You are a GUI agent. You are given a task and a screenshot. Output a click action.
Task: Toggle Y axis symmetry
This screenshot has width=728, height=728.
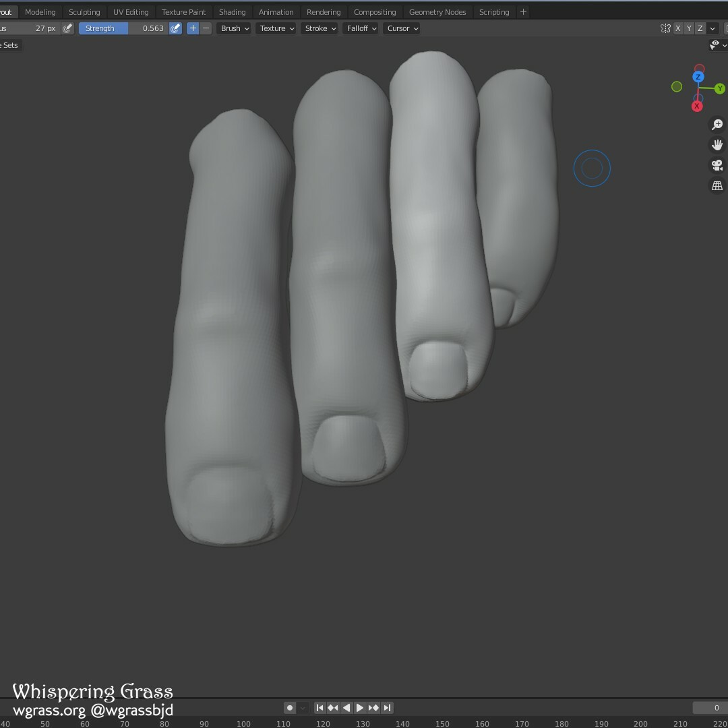(x=689, y=28)
